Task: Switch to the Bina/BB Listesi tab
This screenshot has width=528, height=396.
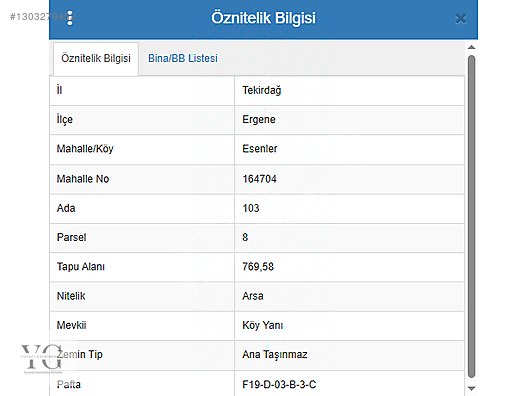Action: click(183, 58)
